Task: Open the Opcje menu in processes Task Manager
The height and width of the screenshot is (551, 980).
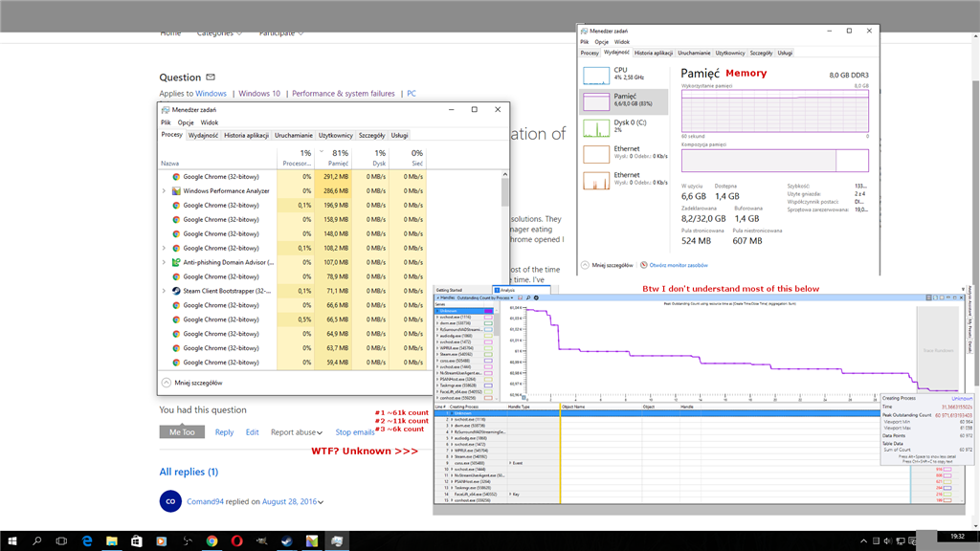Action: coord(186,122)
